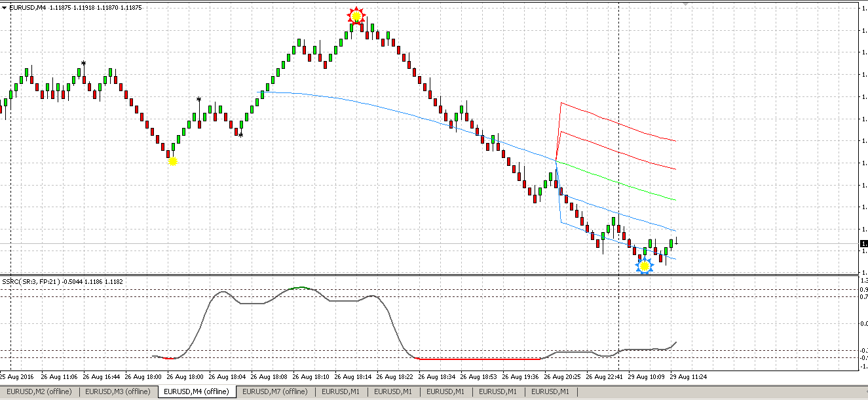The height and width of the screenshot is (400, 868).
Task: Click the 26 Aug 18:53 time label
Action: (480, 377)
